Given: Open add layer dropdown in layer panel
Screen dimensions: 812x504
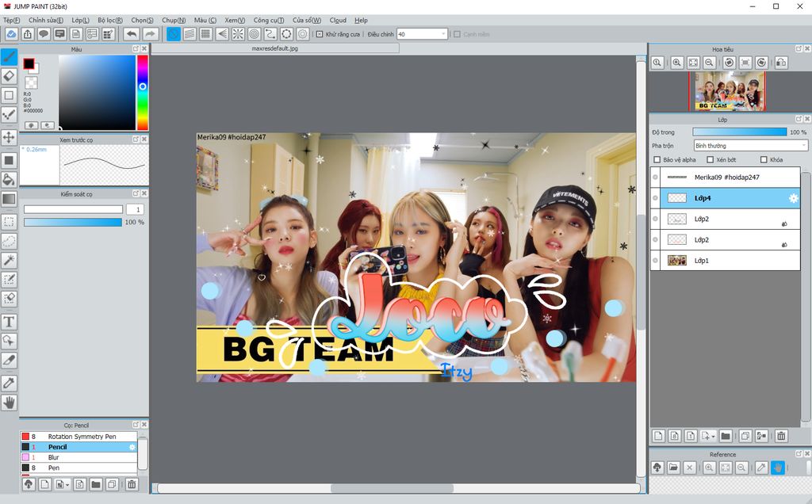Looking at the screenshot, I should pos(708,436).
